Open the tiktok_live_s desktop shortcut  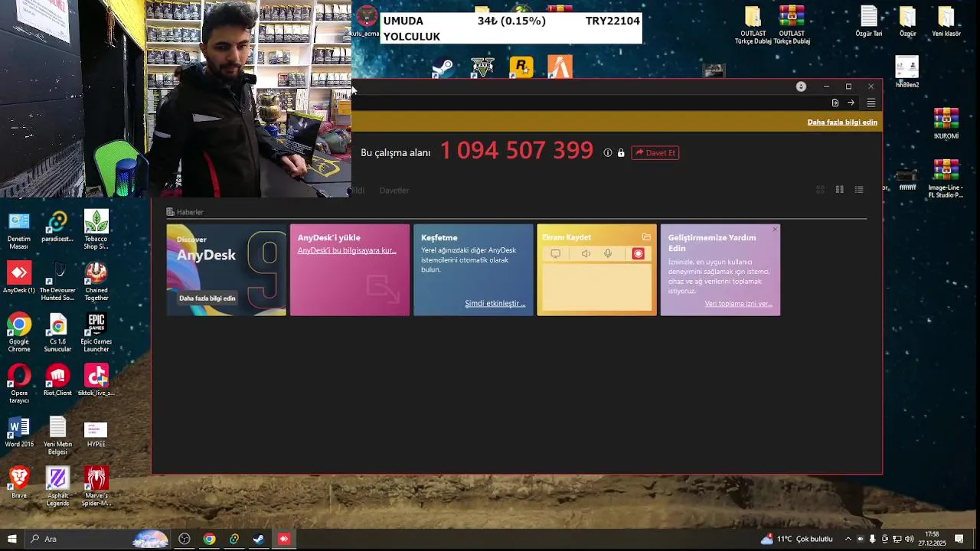96,380
